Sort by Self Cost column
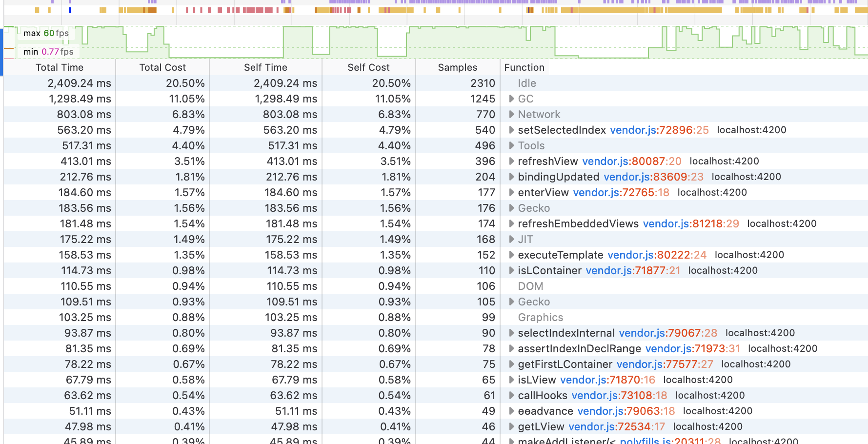This screenshot has width=868, height=444. pyautogui.click(x=368, y=67)
